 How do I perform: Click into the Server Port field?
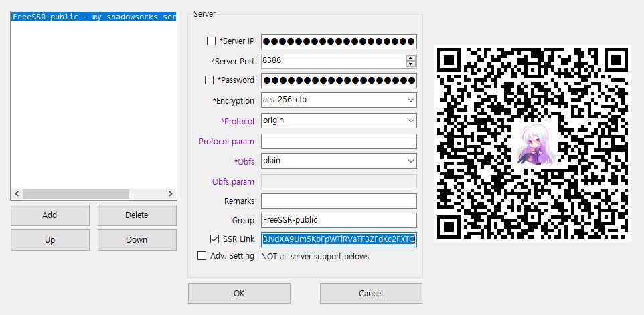(x=333, y=61)
